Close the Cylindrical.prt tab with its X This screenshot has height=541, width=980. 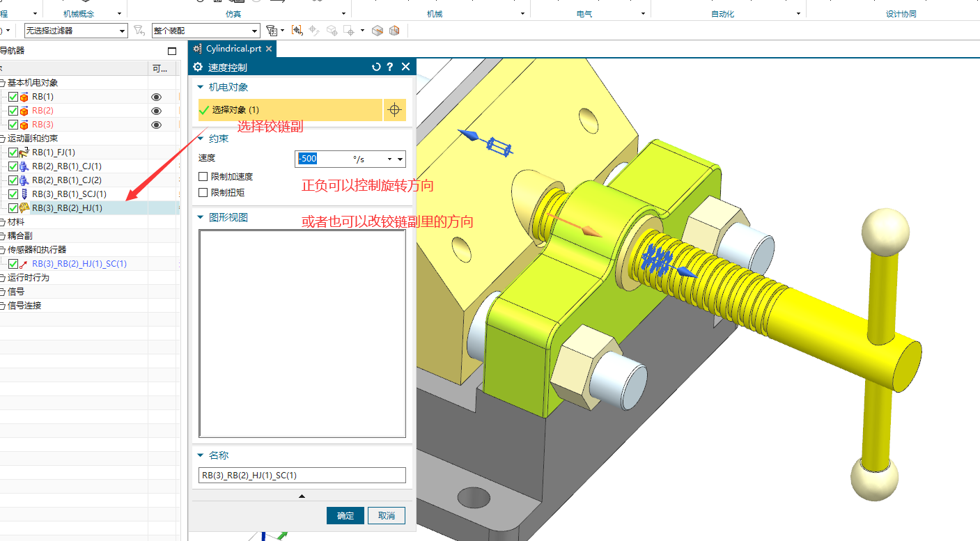point(269,49)
